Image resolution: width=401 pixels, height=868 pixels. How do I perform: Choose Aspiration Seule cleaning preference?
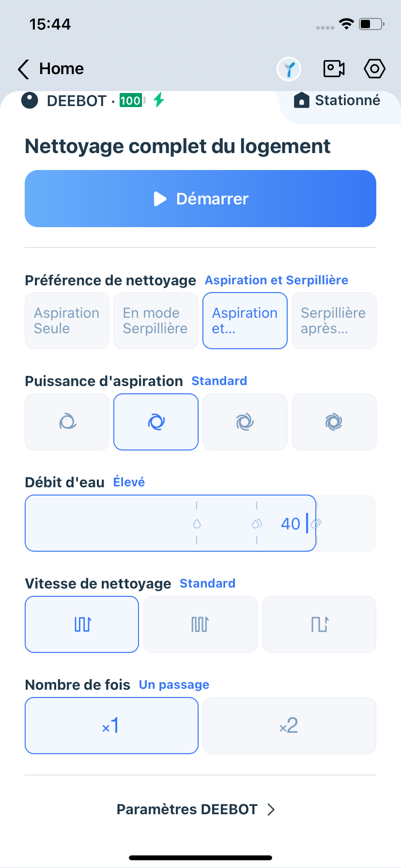[67, 321]
